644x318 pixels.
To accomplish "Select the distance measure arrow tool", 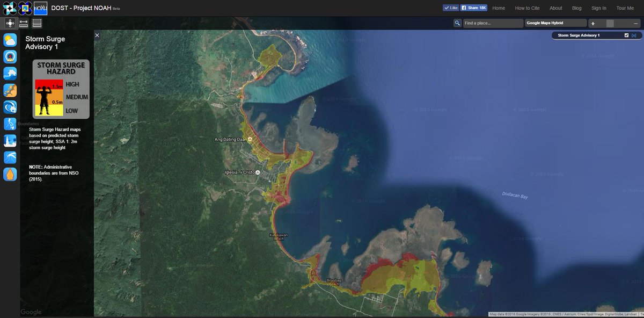I will click(x=24, y=23).
